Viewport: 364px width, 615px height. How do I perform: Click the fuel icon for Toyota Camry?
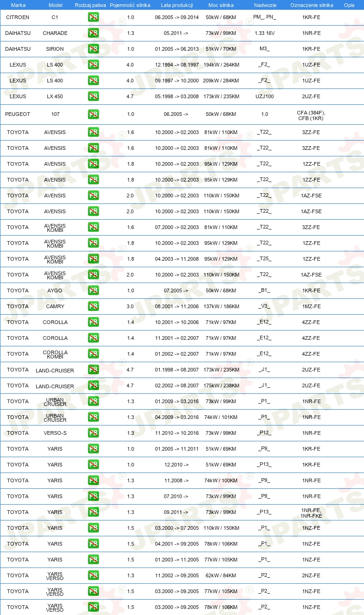click(93, 306)
